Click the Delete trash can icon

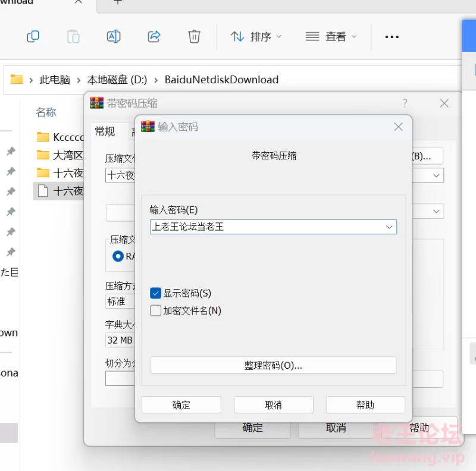pyautogui.click(x=194, y=37)
